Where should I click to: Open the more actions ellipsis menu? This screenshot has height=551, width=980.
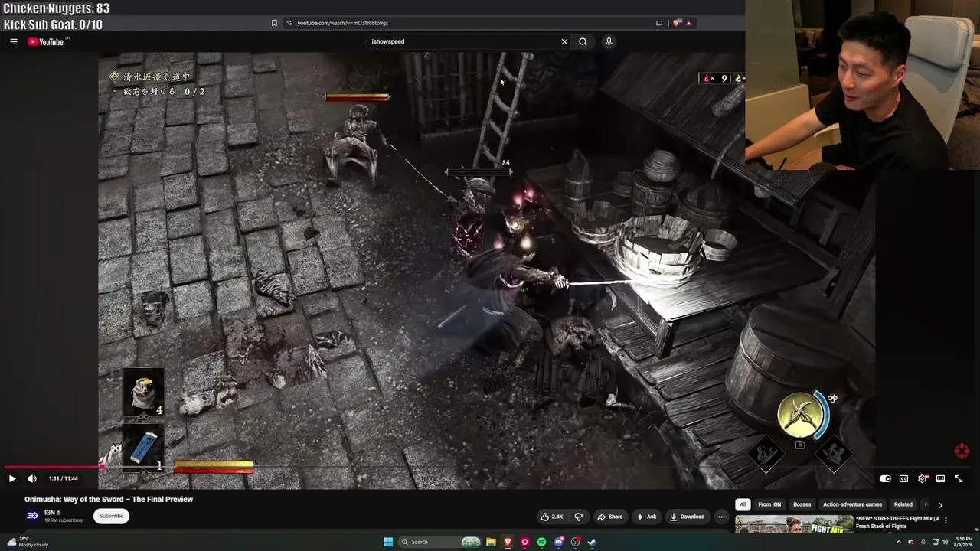pos(721,517)
